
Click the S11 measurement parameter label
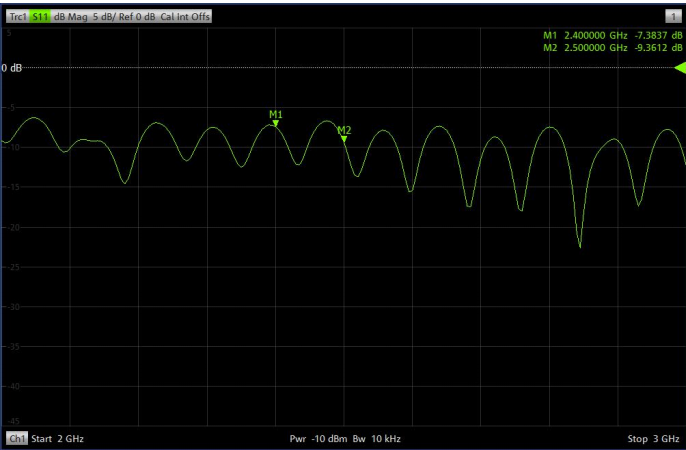click(x=40, y=17)
